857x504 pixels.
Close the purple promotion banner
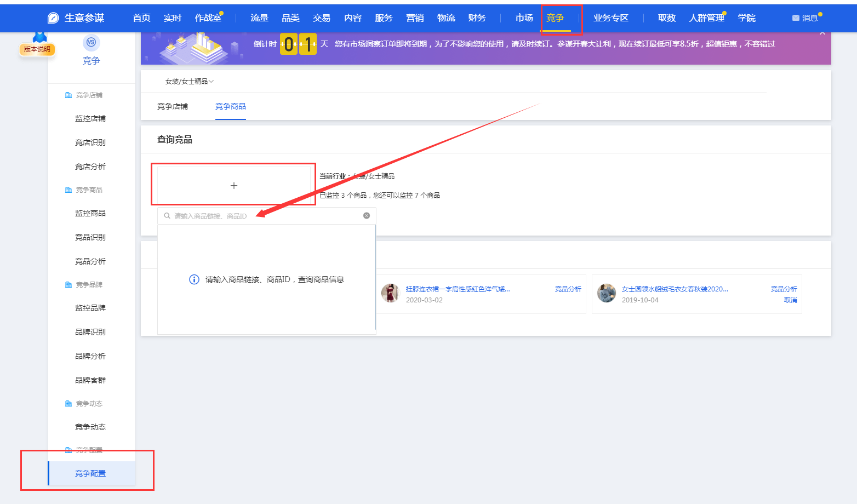tap(822, 33)
